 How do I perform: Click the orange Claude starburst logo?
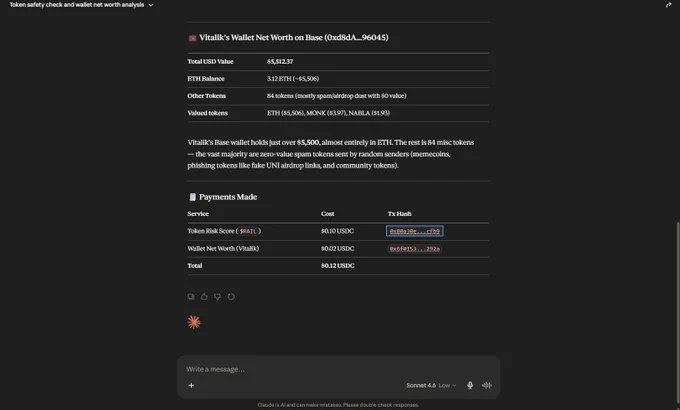pyautogui.click(x=194, y=322)
